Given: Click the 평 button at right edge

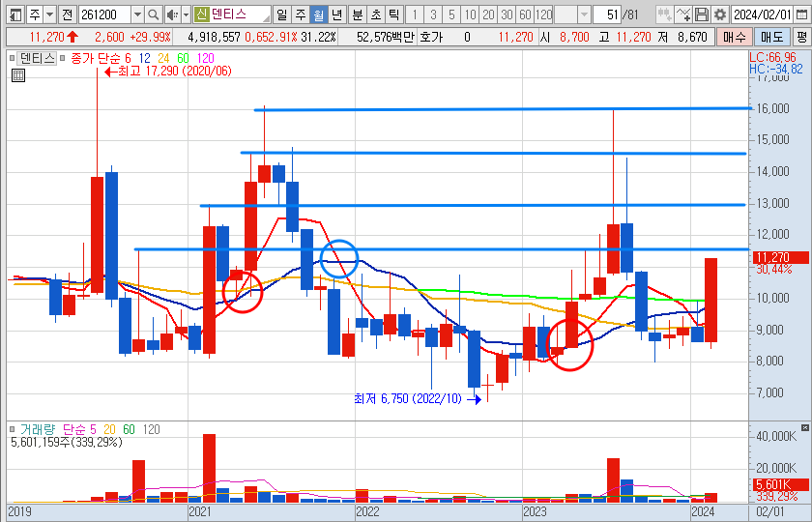Looking at the screenshot, I should (x=802, y=38).
